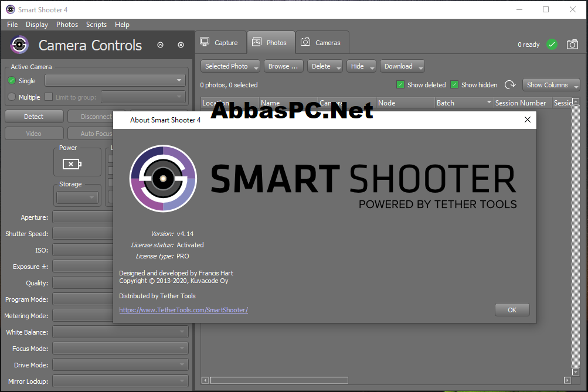Click the ISO value field
The height and width of the screenshot is (392, 588).
click(x=83, y=250)
